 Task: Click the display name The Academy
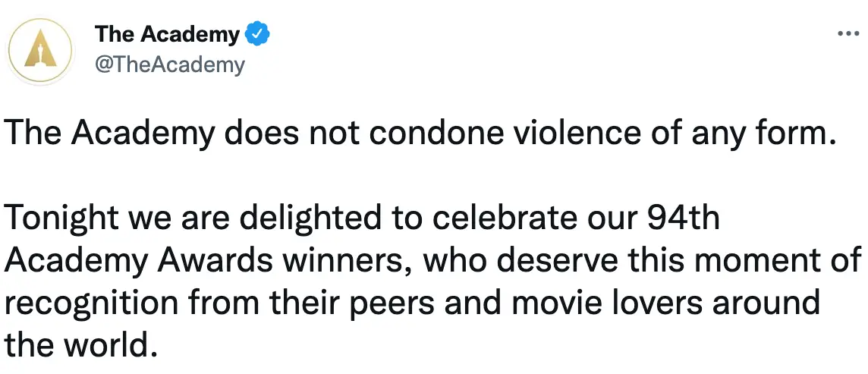click(x=167, y=34)
